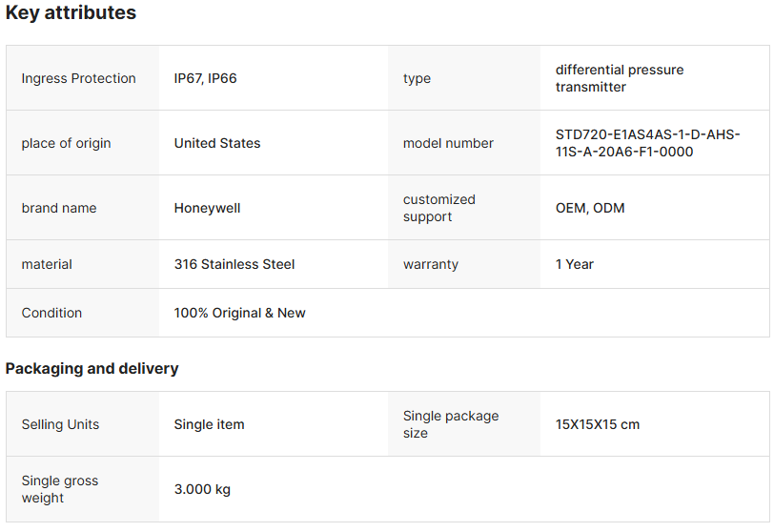Click the differential pressure transmitter value

(620, 78)
